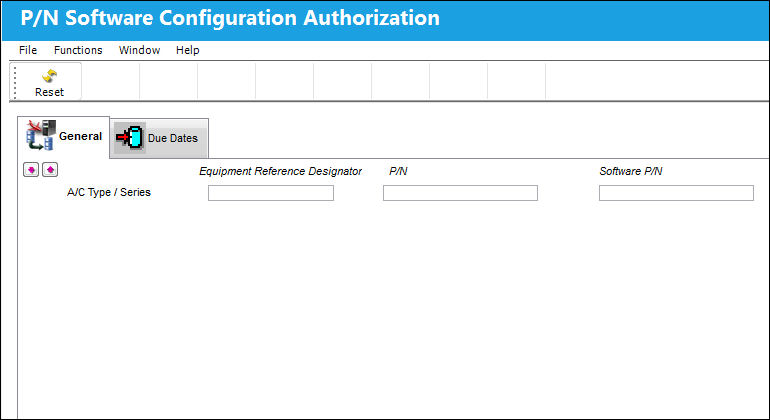Open the Help menu
Image resolution: width=770 pixels, height=420 pixels.
188,50
